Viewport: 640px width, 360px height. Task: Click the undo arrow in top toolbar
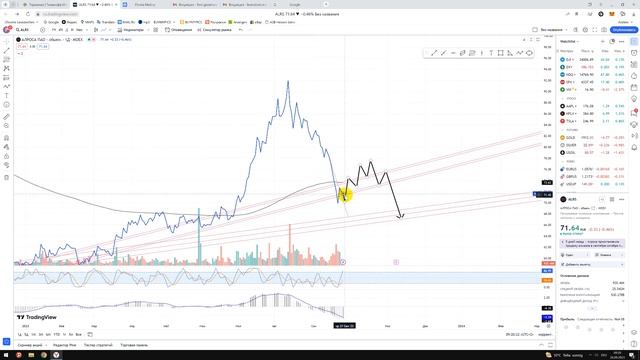240,30
